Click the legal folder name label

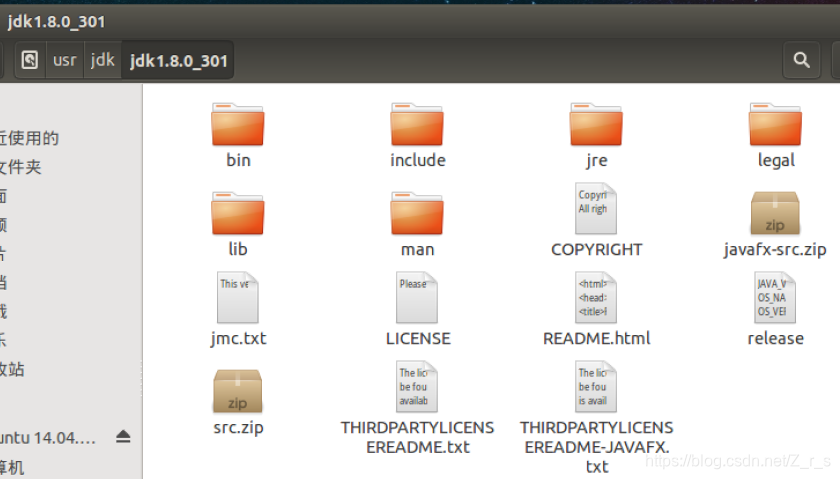776,161
